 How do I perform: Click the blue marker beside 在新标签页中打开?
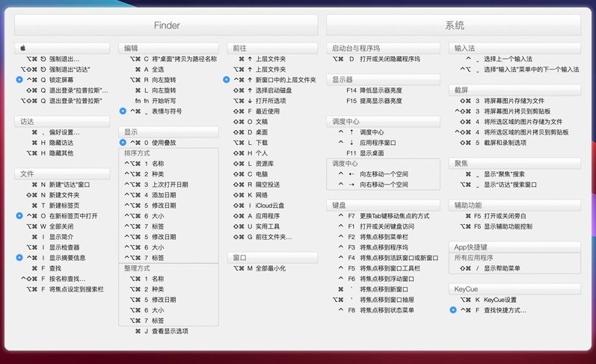19,216
